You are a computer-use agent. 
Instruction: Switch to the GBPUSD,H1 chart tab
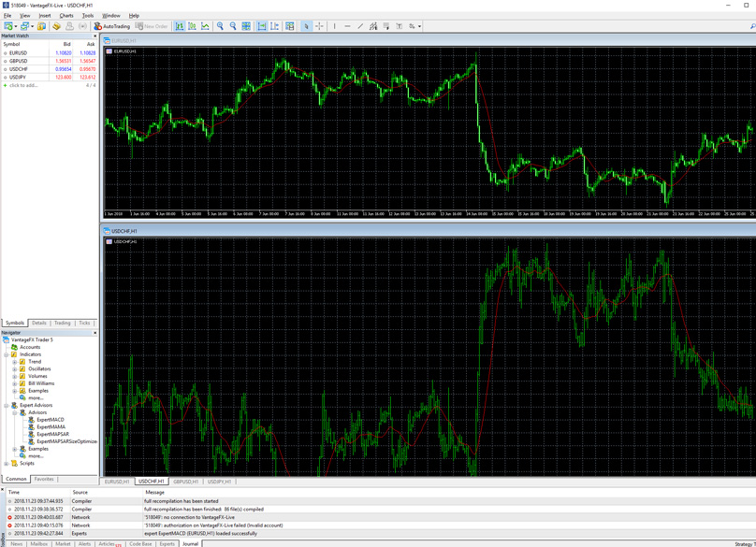tap(185, 482)
